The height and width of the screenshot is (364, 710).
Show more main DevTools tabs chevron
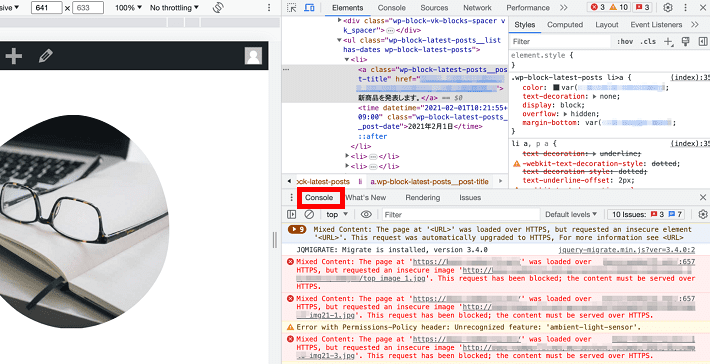point(563,8)
